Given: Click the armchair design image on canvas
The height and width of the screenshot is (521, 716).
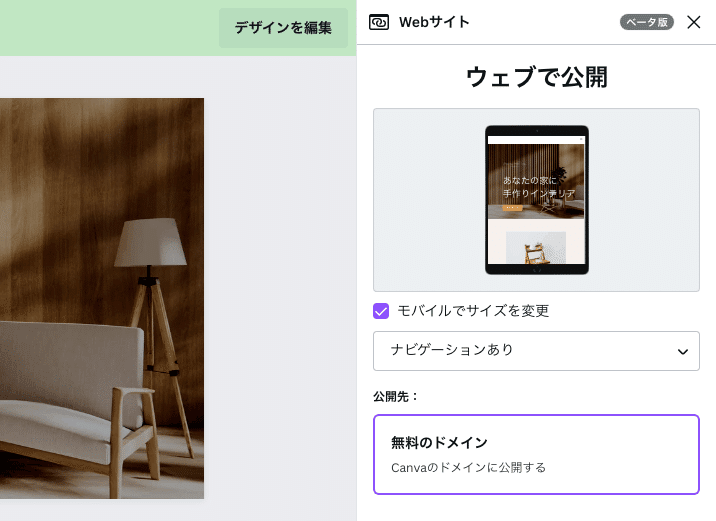Looking at the screenshot, I should [102, 298].
